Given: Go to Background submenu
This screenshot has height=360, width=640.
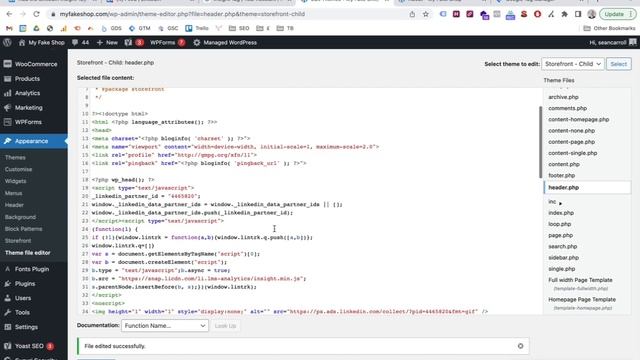Looking at the screenshot, I should (20, 217).
